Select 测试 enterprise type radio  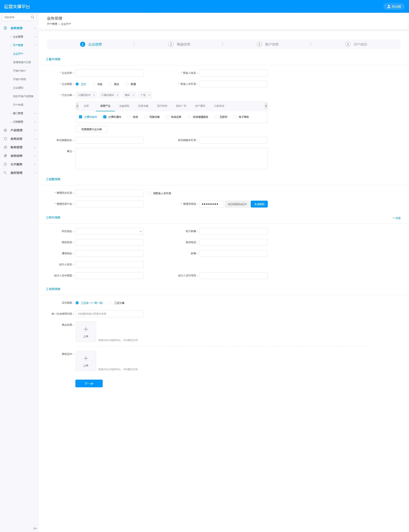coord(110,84)
